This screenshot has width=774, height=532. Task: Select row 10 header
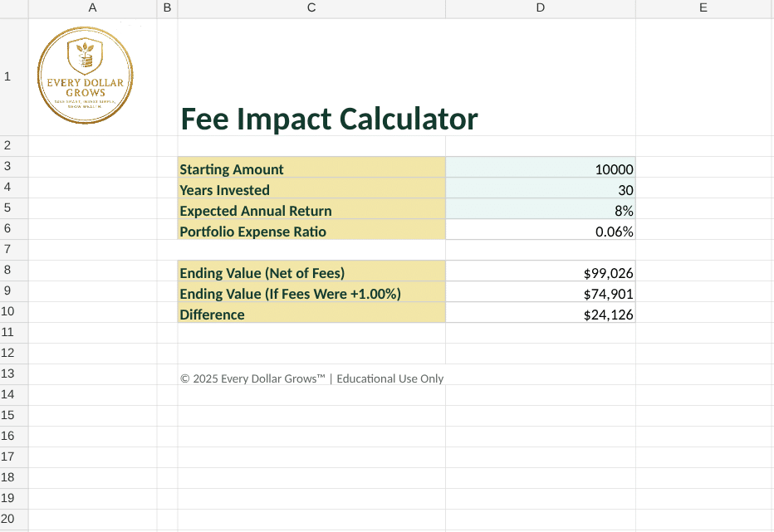[x=14, y=312]
